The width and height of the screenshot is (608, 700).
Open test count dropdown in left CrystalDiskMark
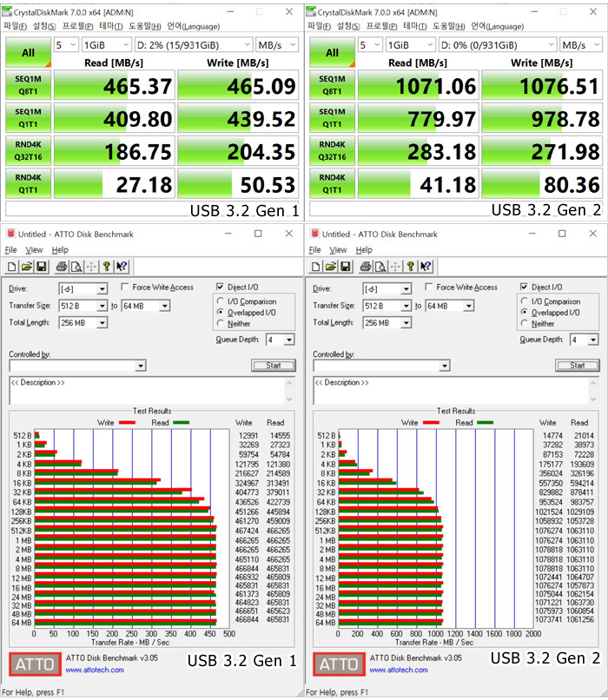coord(66,45)
